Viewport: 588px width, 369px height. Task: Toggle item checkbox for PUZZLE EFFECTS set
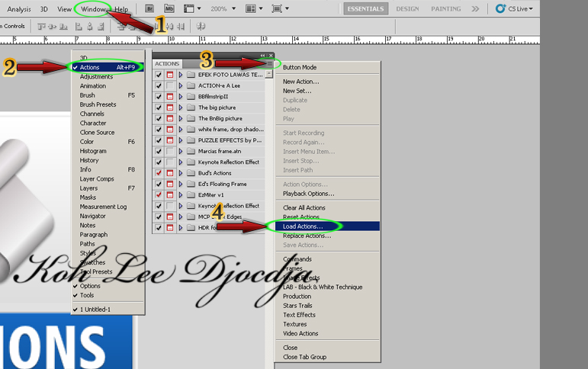point(159,140)
